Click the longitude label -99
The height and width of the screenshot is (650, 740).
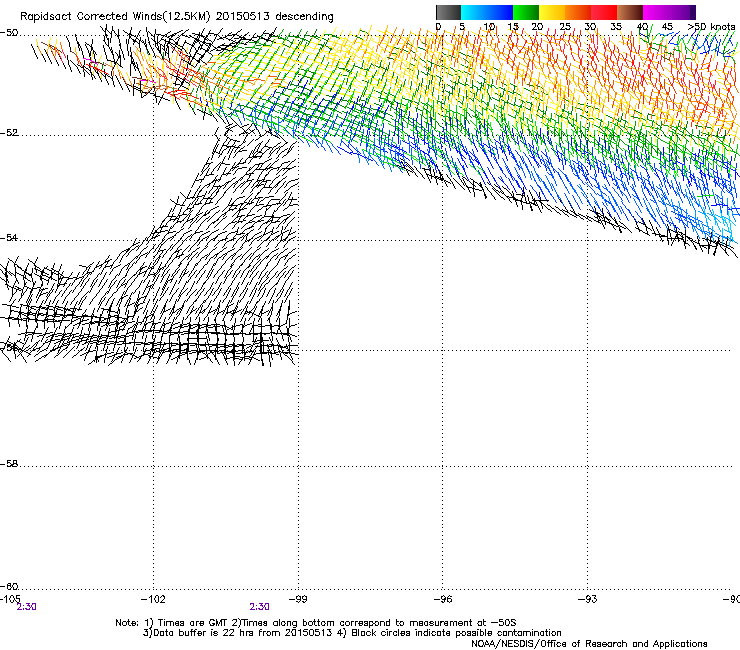click(x=298, y=599)
